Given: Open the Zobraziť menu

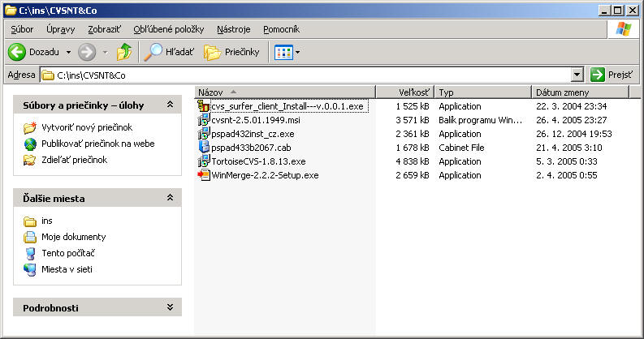Looking at the screenshot, I should [104, 29].
